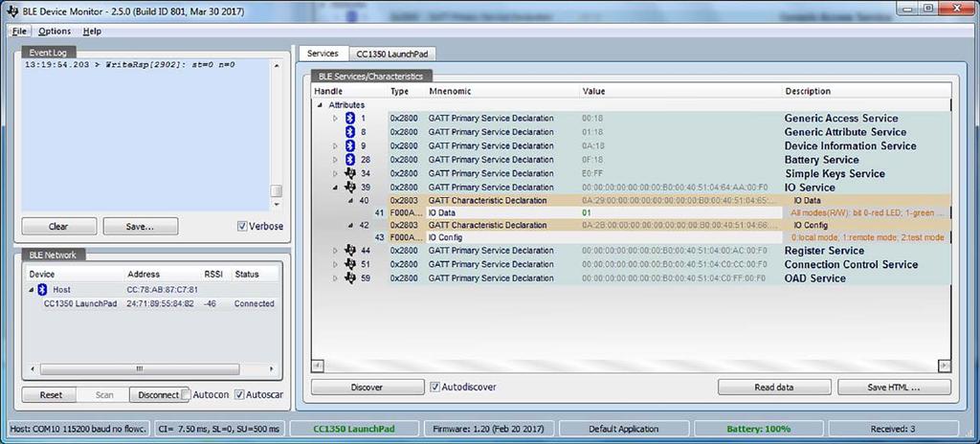Expand the Device Information Service row
Viewport: 980px width, 444px height.
pyautogui.click(x=335, y=145)
